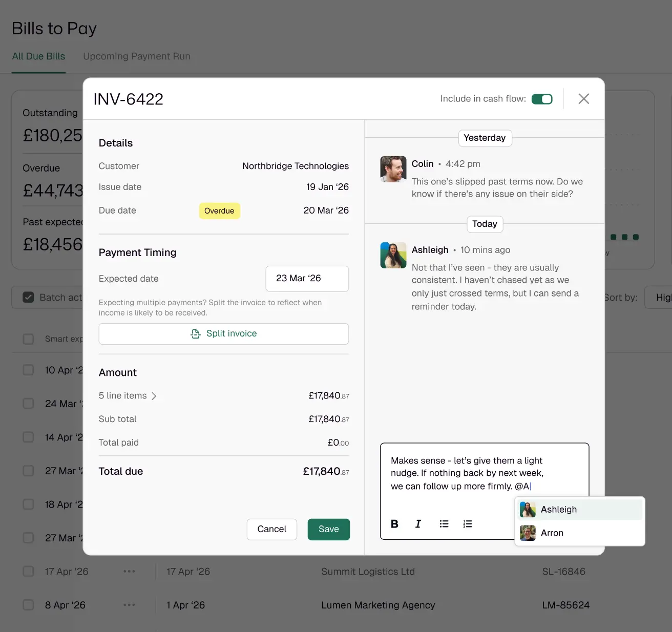
Task: Open the Sort by dropdown
Action: (658, 298)
